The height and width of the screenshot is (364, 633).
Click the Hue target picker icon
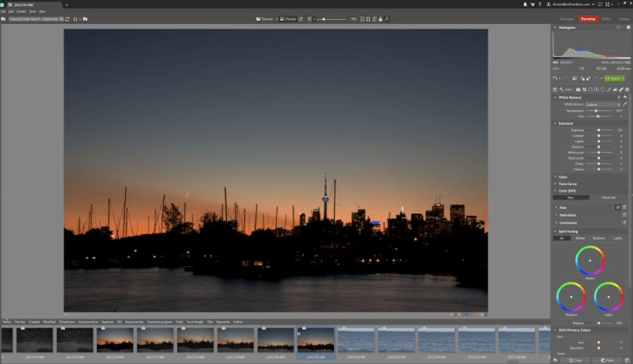click(617, 207)
